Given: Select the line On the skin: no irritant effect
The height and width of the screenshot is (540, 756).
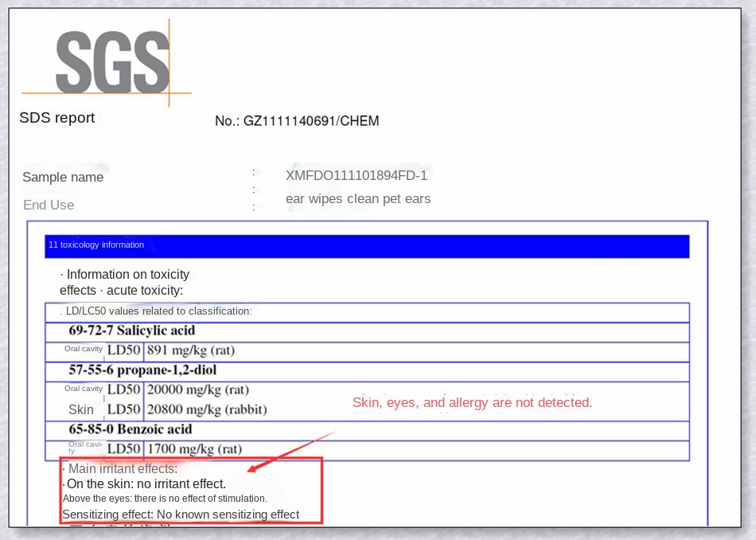Looking at the screenshot, I should point(146,483).
